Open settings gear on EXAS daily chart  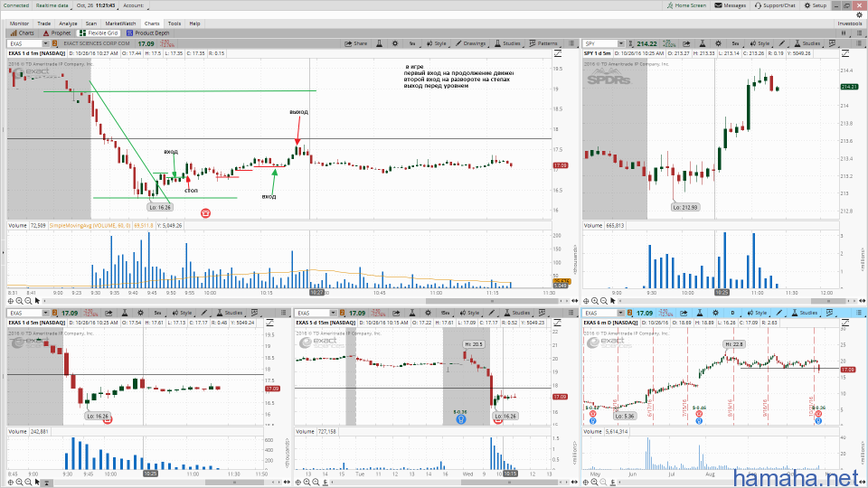pos(715,313)
